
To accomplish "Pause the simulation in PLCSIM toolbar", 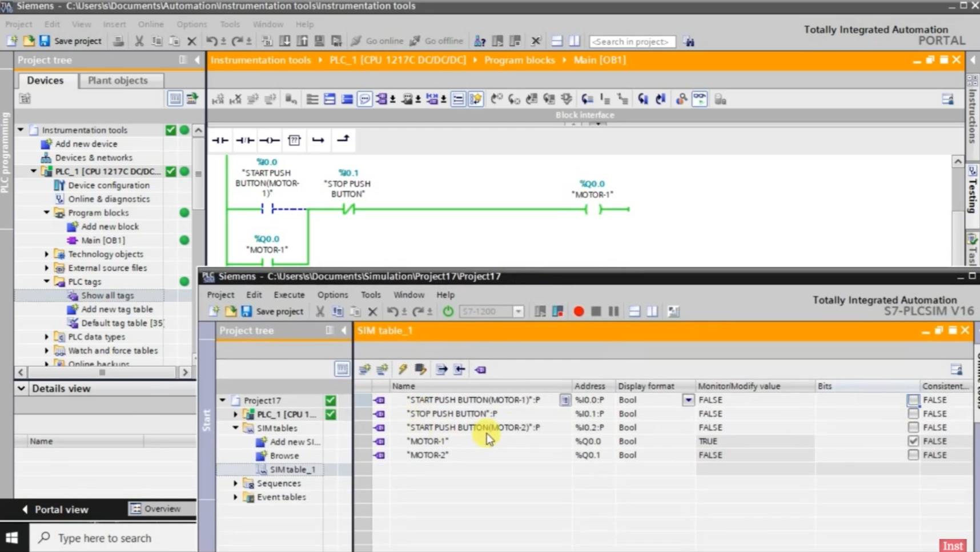I will pyautogui.click(x=613, y=311).
